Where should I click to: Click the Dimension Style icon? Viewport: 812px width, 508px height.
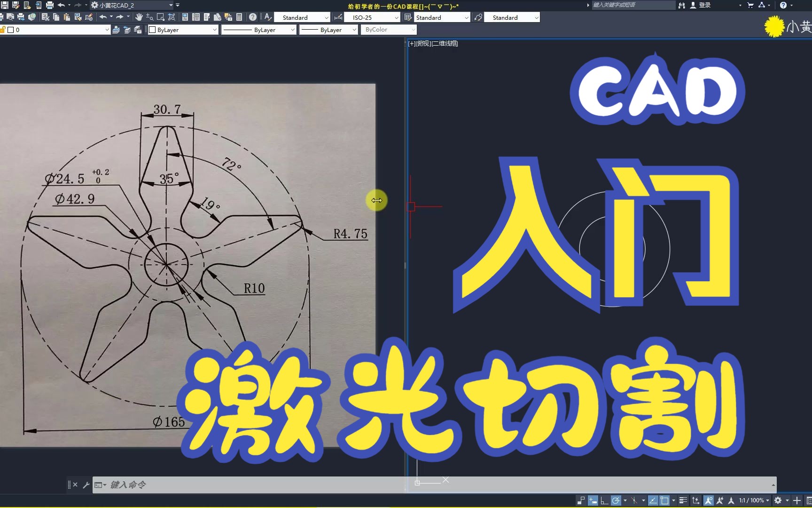(338, 17)
